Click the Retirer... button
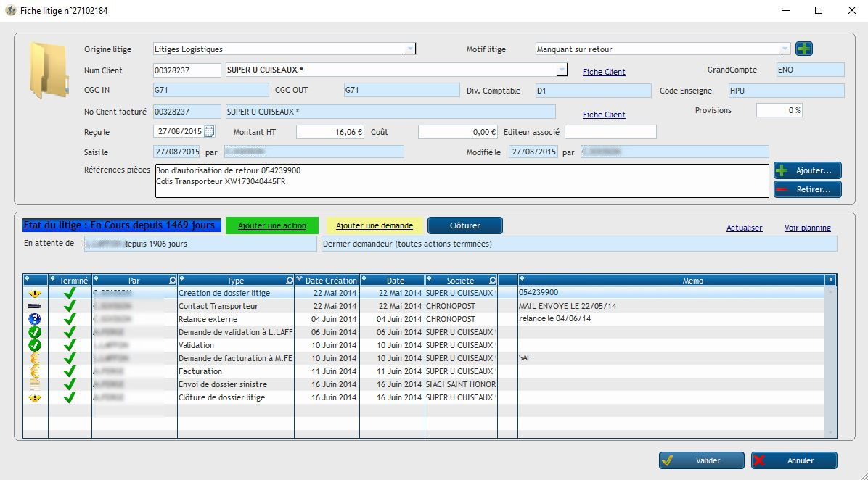 click(x=807, y=189)
